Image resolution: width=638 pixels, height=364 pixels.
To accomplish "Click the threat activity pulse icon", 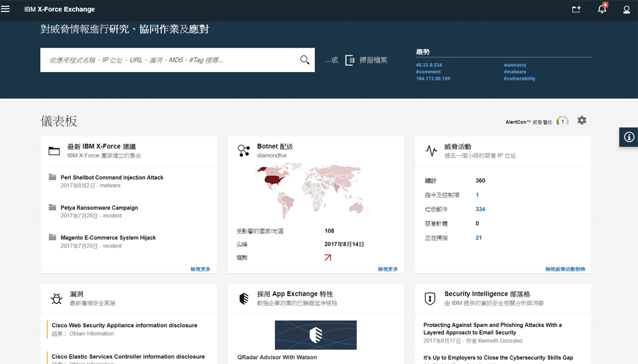I will (x=431, y=151).
